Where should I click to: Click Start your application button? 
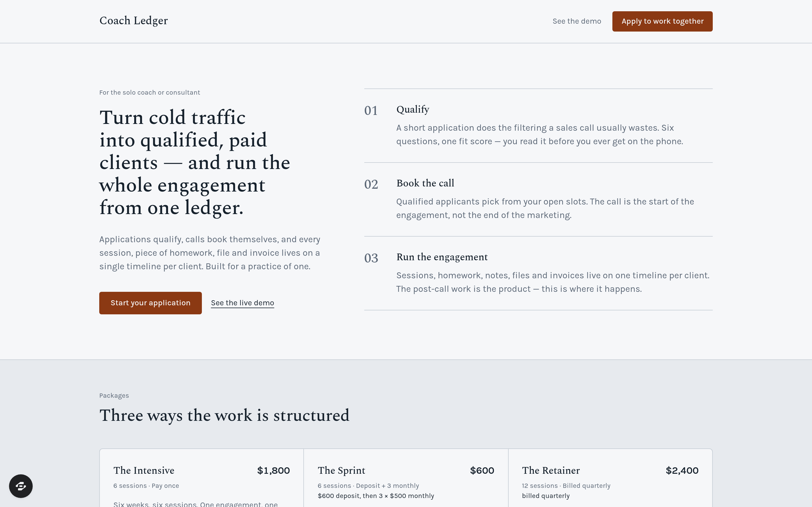click(x=150, y=303)
